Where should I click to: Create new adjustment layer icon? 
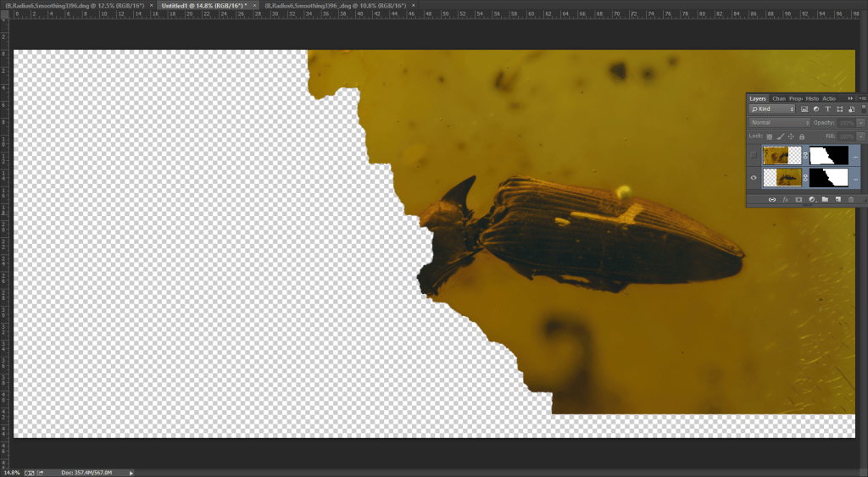(x=811, y=200)
